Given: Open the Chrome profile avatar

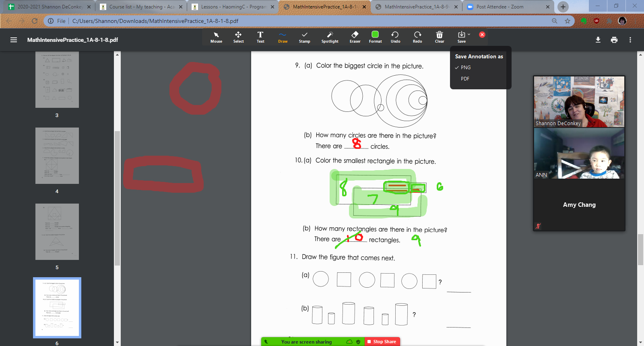Looking at the screenshot, I should coord(622,21).
